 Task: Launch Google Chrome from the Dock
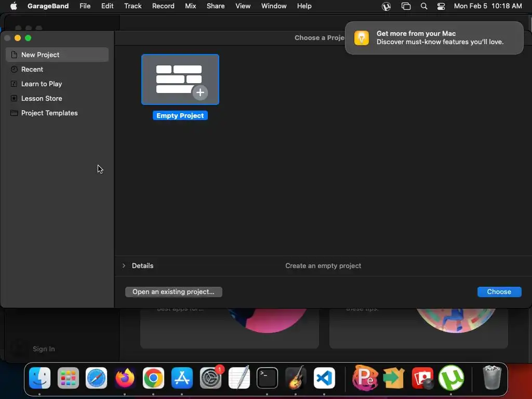(x=153, y=378)
